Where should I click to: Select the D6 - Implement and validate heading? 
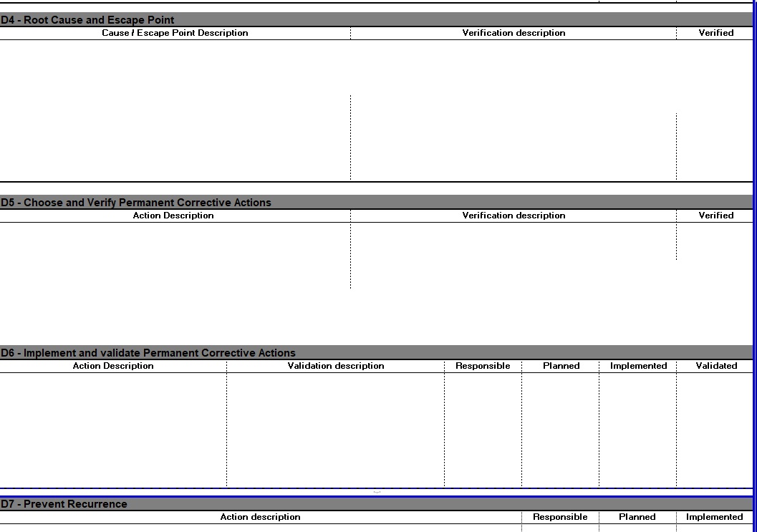pyautogui.click(x=148, y=353)
